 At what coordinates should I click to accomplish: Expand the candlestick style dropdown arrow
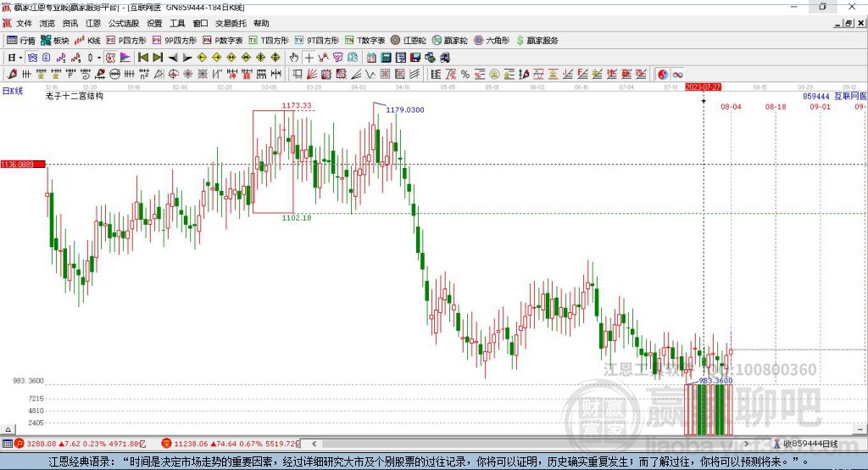(99, 58)
